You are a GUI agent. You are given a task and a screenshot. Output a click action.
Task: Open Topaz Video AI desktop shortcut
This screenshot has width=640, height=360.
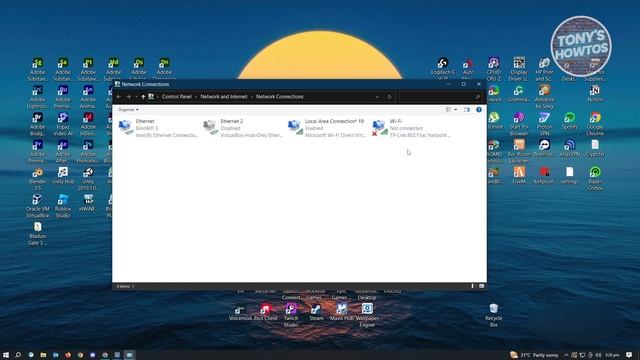point(63,124)
